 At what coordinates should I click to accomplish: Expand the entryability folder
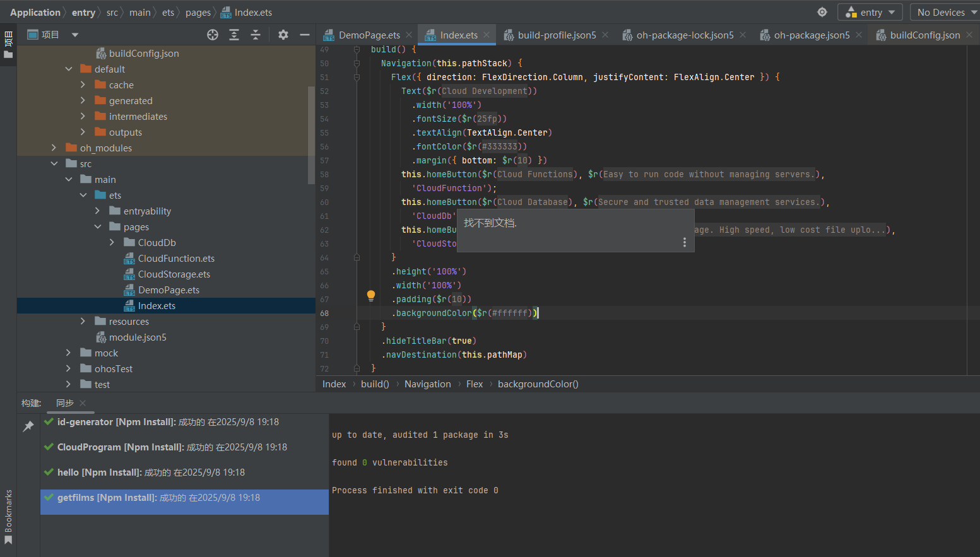pos(97,211)
